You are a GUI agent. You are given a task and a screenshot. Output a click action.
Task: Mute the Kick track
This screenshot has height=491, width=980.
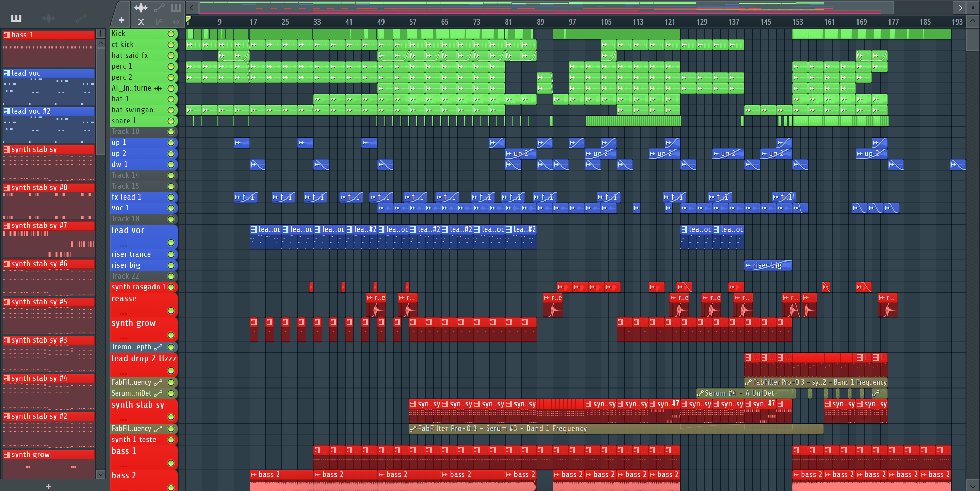coord(171,34)
